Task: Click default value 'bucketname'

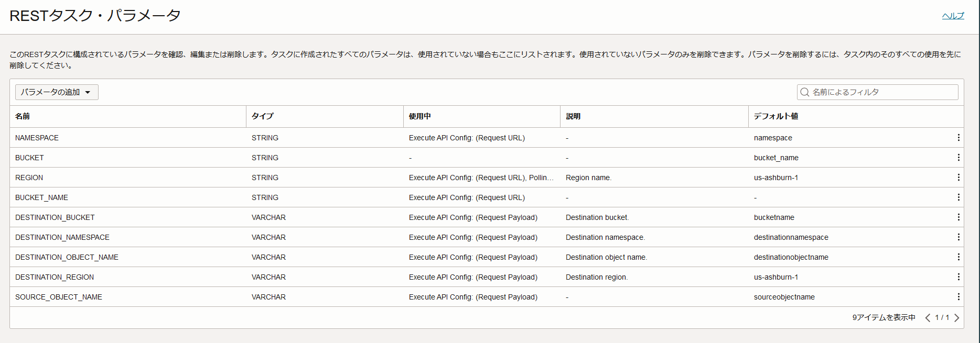Action: [x=774, y=217]
